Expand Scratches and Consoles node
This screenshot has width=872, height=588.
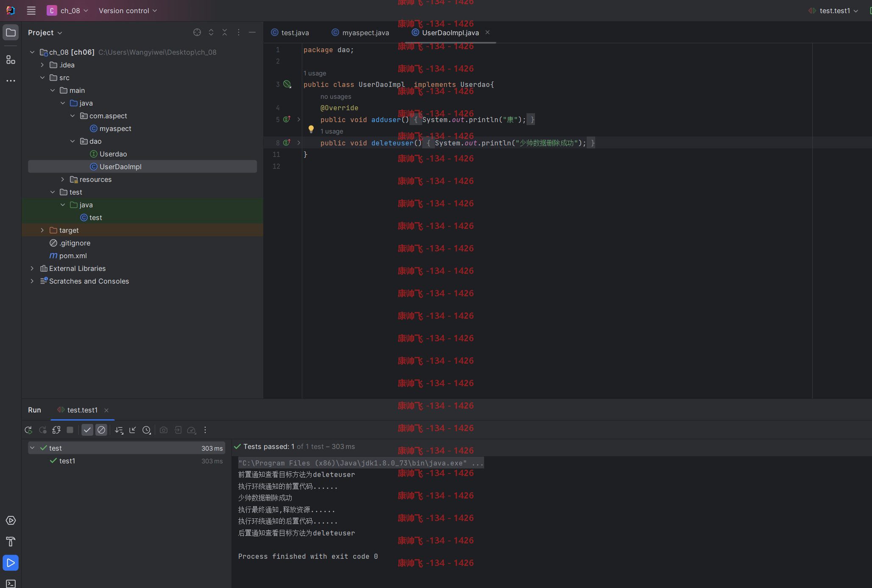[x=32, y=281]
